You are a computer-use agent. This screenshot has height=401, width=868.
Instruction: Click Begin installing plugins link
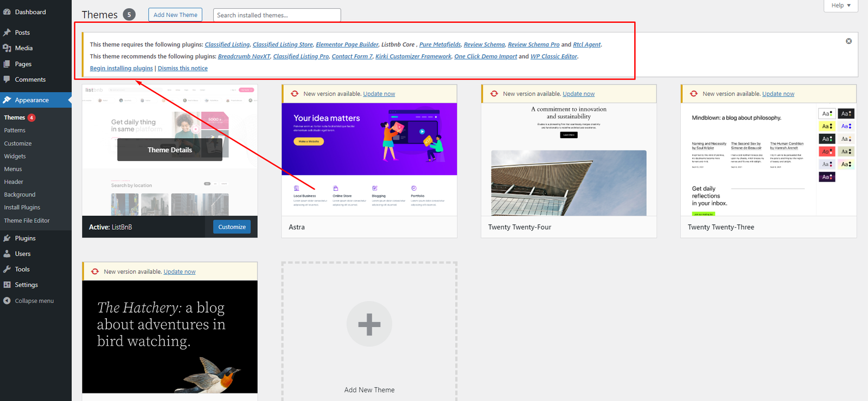coord(122,68)
